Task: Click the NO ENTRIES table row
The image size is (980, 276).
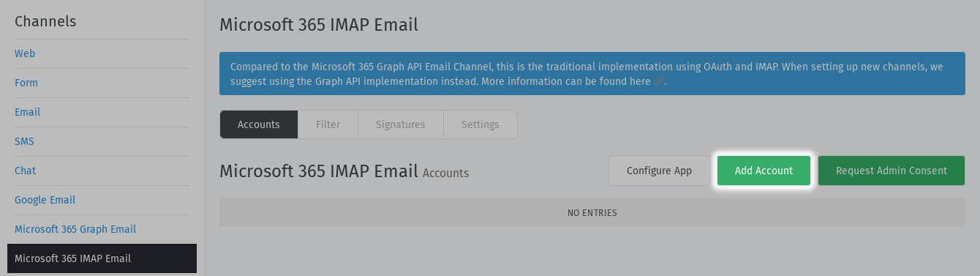Action: tap(592, 213)
